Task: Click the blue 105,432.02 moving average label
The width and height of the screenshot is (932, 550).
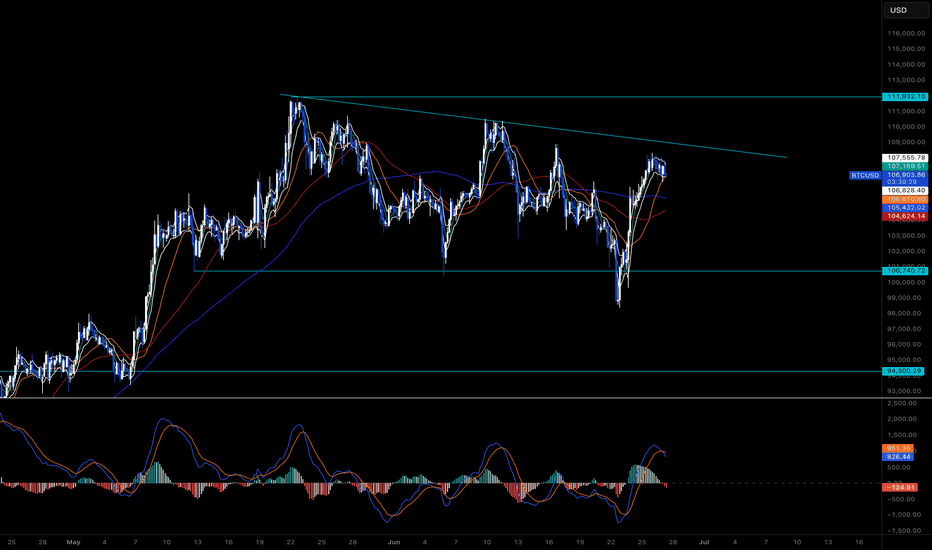Action: (905, 208)
